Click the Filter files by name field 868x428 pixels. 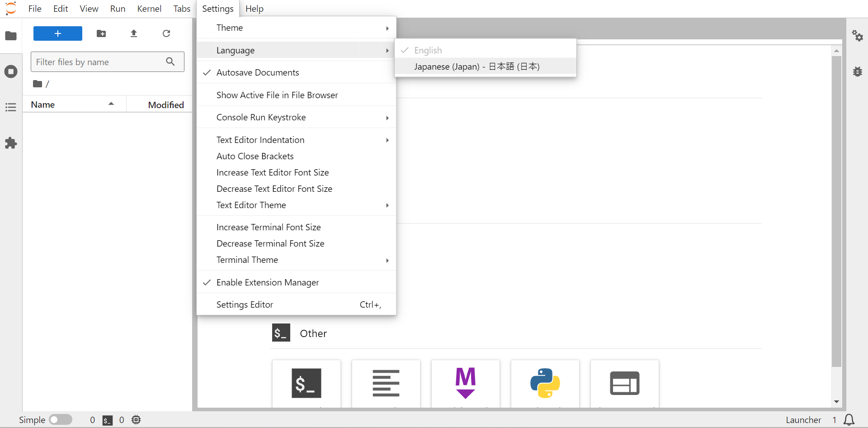click(x=99, y=62)
